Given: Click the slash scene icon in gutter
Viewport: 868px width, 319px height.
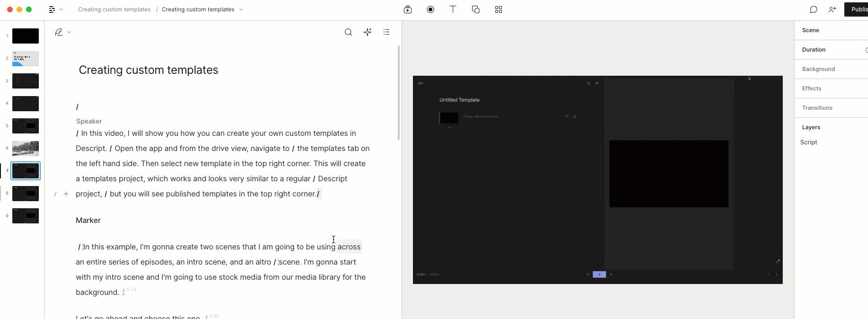Looking at the screenshot, I should pyautogui.click(x=55, y=194).
